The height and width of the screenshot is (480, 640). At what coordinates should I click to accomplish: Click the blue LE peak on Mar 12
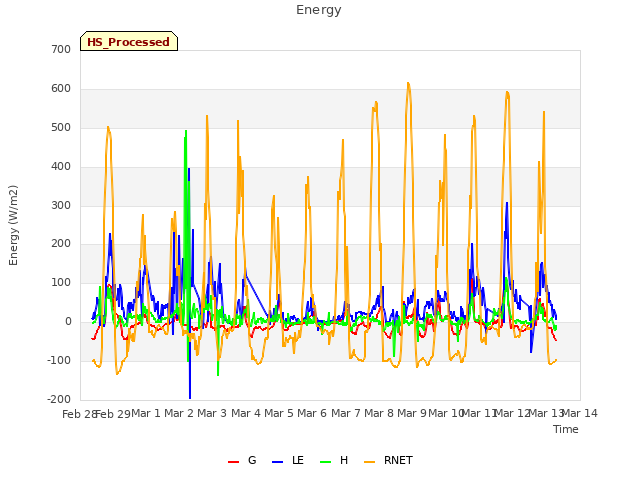click(507, 203)
